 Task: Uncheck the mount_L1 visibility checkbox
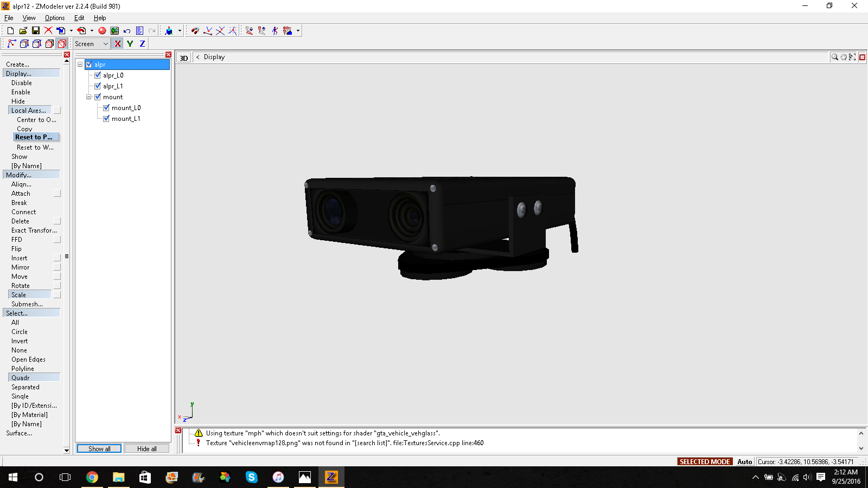[106, 119]
